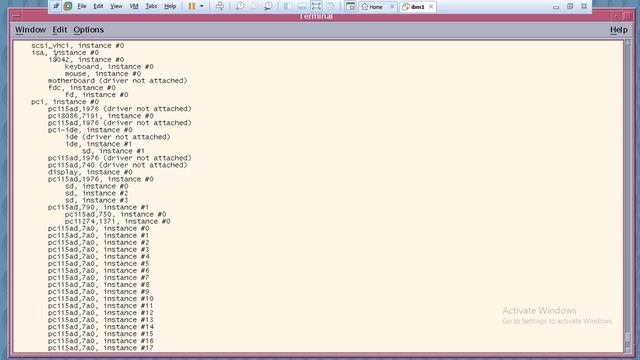The image size is (640, 360).
Task: Click the 'isa, instance #0' line
Action: [x=65, y=53]
